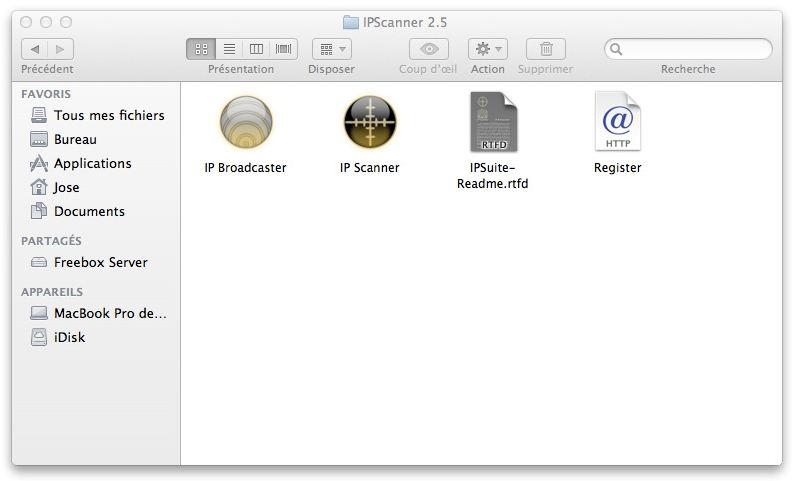Click the Coup d'œil eye button

tap(429, 49)
